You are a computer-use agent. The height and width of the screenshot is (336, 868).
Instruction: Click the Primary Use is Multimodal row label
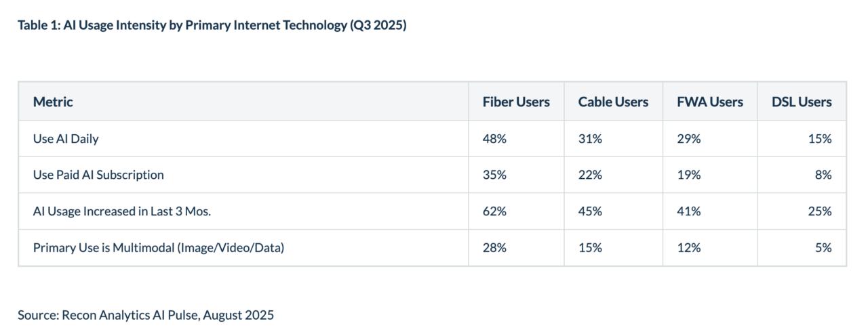[x=158, y=248]
